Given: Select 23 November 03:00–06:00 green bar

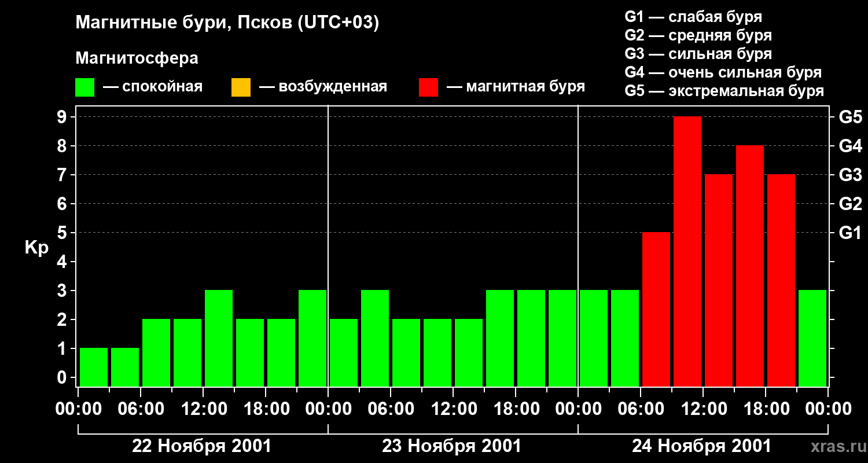Looking at the screenshot, I should [375, 338].
